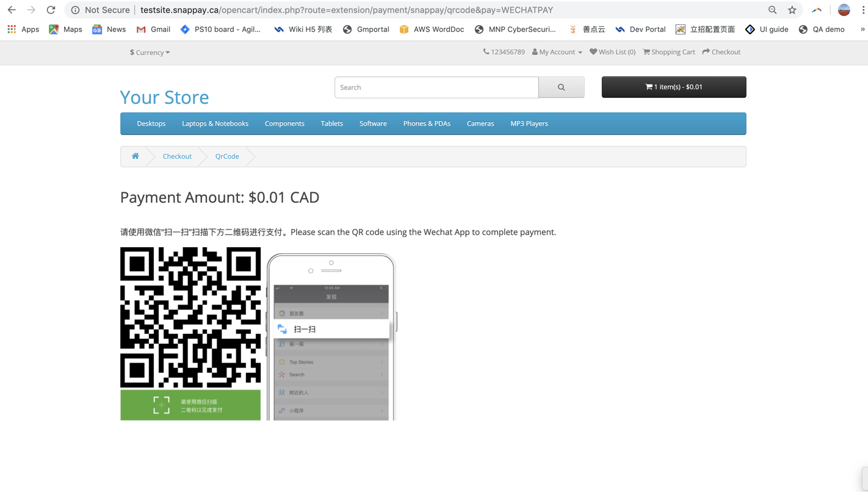Open the Apps grid in bookmarks bar
This screenshot has height=492, width=868.
coord(23,29)
